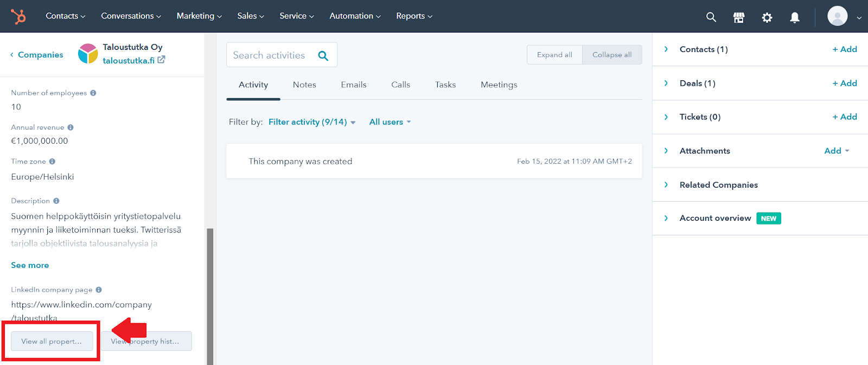
Task: Open the Conversations menu
Action: click(131, 16)
